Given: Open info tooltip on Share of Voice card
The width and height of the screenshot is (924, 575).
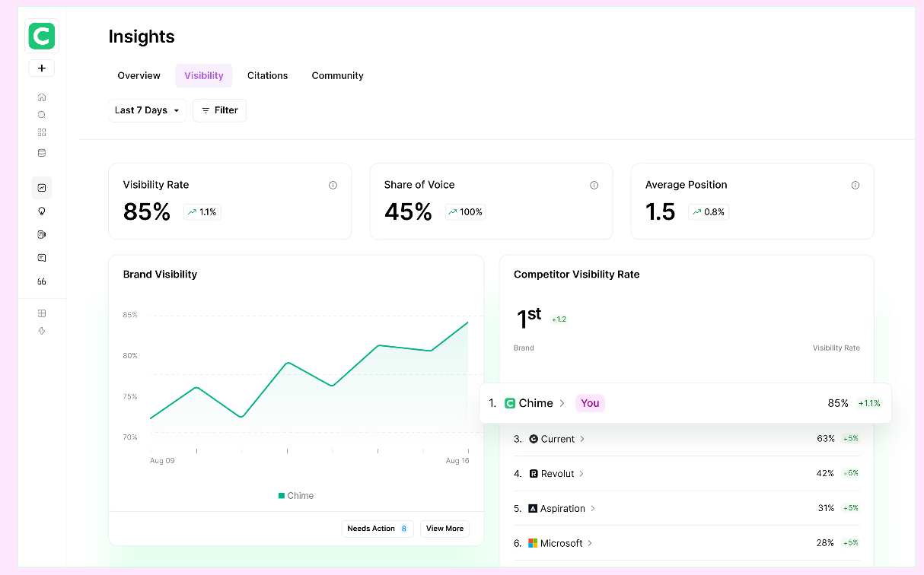Looking at the screenshot, I should (x=594, y=185).
